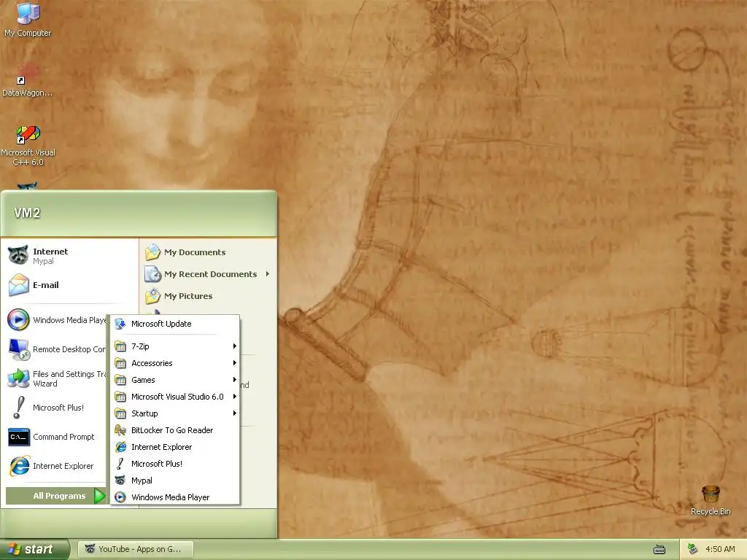Click the Mypal text in the All Programs list
The image size is (747, 560).
pyautogui.click(x=142, y=481)
